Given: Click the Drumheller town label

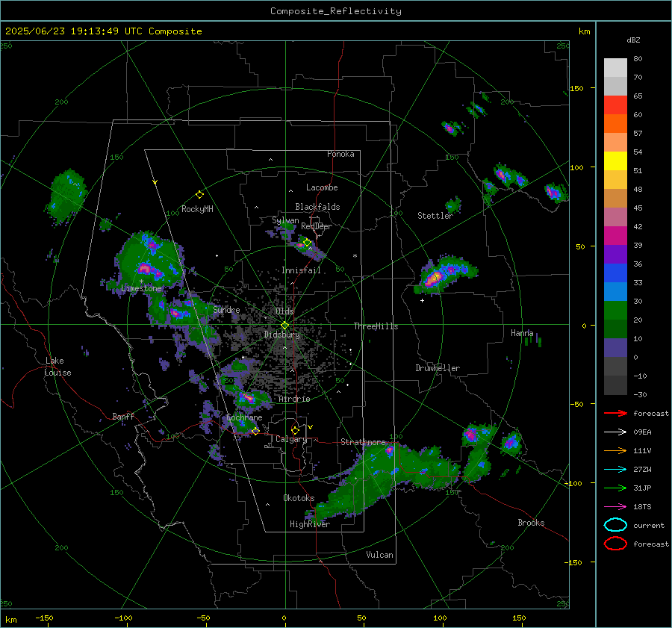Looking at the screenshot, I should (438, 368).
